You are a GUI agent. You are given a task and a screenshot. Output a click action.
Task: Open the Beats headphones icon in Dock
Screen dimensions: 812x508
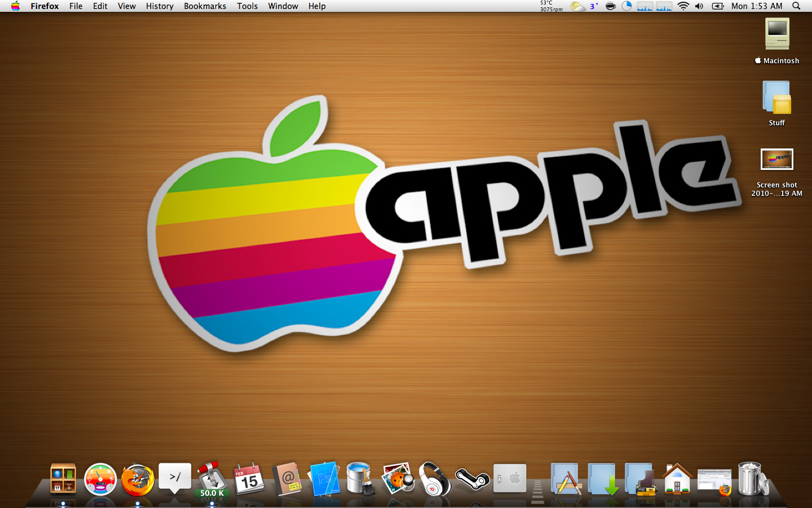point(435,479)
